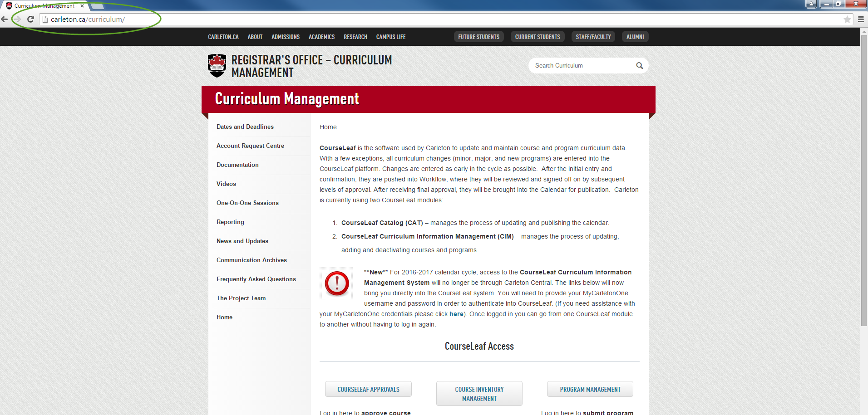Click the red exclamation warning icon
Screen dimensions: 868x415
click(x=336, y=283)
